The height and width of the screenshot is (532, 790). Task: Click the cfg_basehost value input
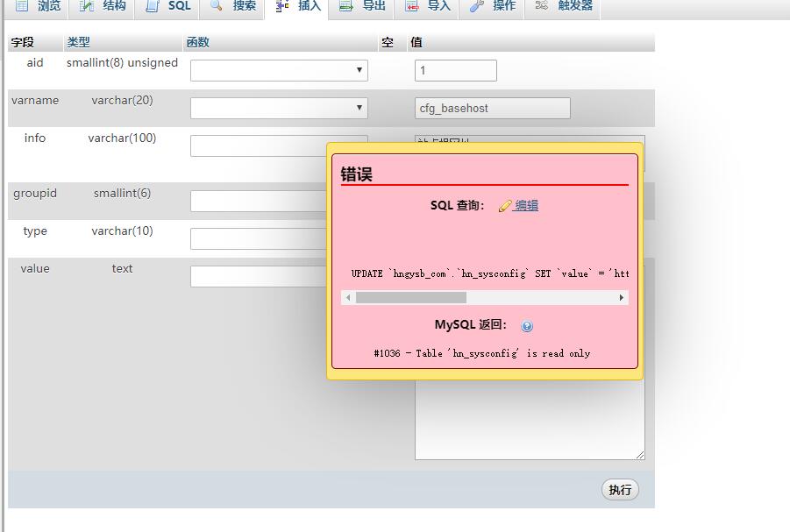[x=493, y=109]
